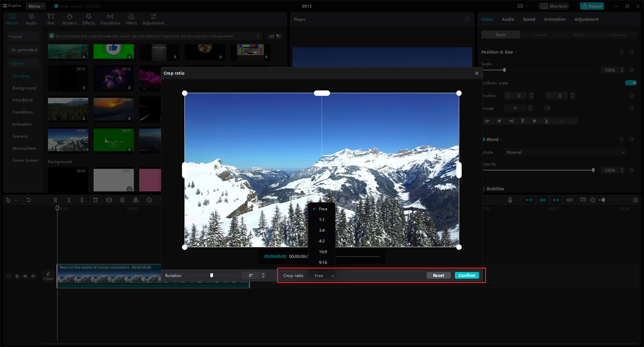Open the Menu dropdown
The width and height of the screenshot is (644, 347).
pos(36,6)
